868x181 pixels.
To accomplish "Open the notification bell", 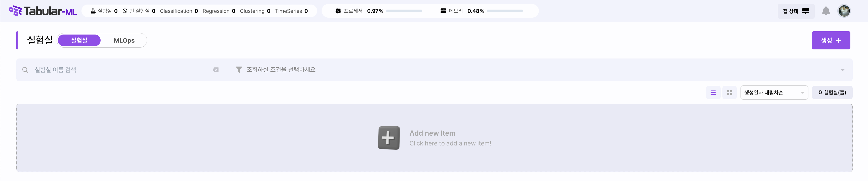I will (826, 11).
